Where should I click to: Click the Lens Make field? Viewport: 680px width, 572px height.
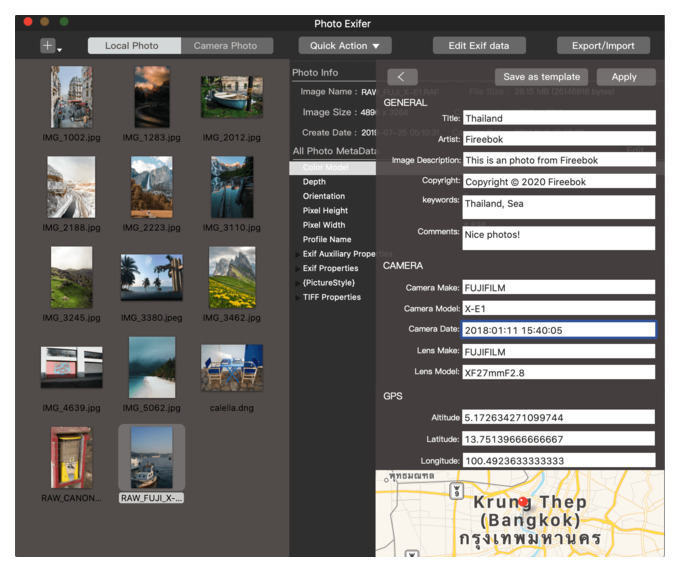[559, 352]
